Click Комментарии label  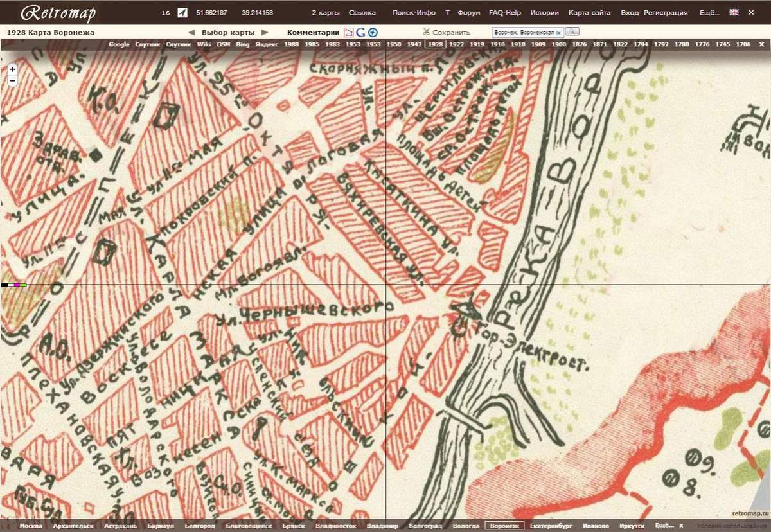[x=313, y=32]
